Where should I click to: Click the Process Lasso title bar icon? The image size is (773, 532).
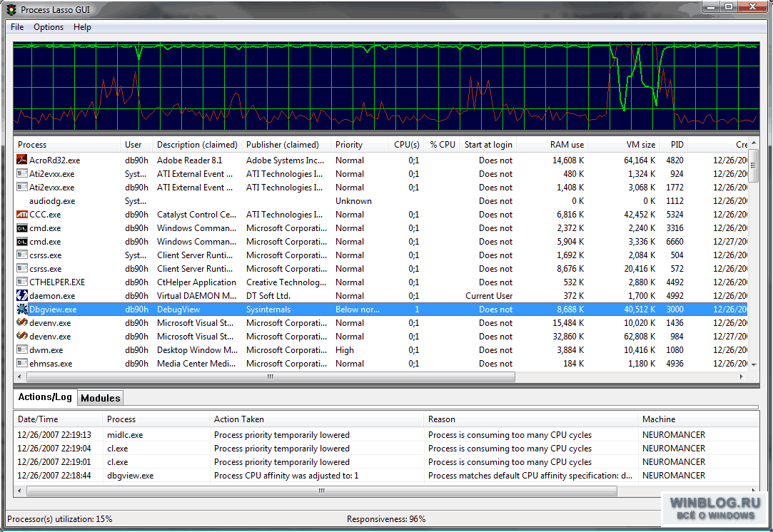tap(11, 9)
